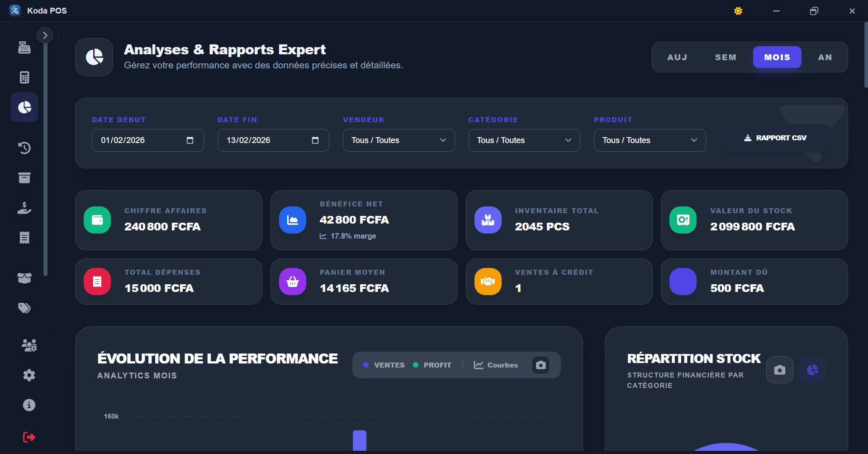
Task: Switch chart to Courbes view
Action: [496, 365]
